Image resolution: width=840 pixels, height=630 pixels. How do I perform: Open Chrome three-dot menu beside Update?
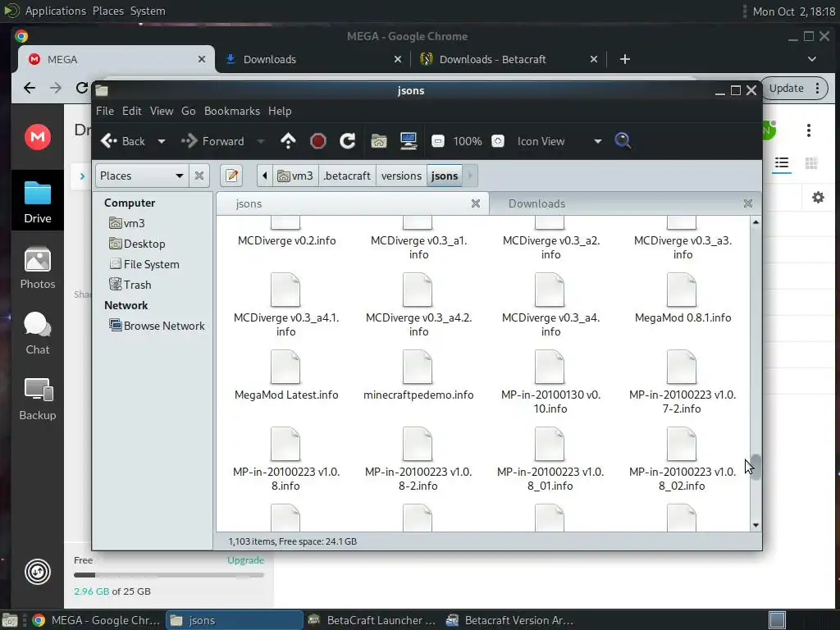point(818,89)
